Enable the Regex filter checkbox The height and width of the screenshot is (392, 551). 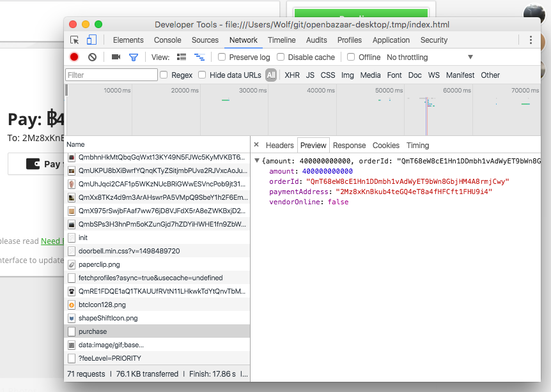pos(164,75)
